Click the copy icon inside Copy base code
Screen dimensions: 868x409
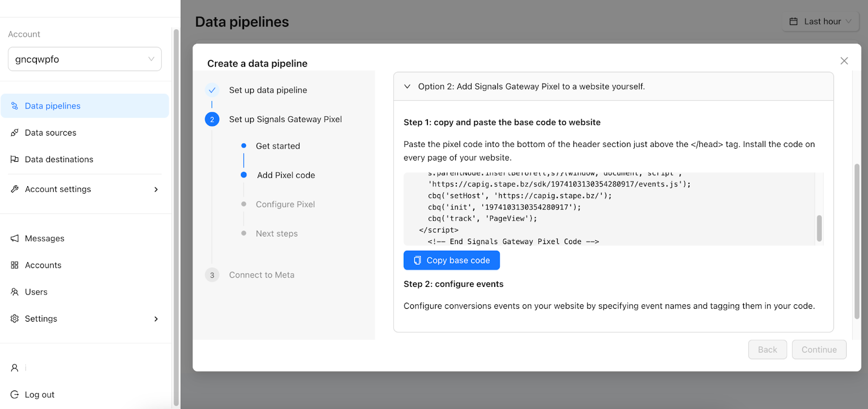(417, 260)
